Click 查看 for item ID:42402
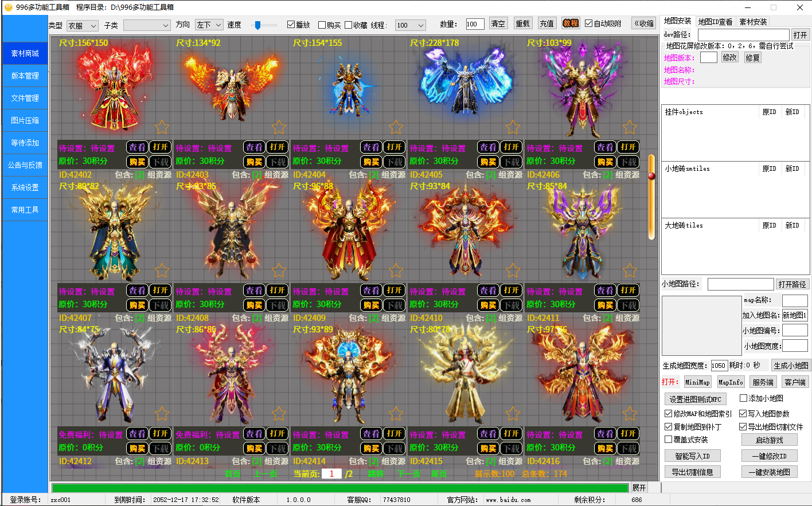This screenshot has width=812, height=506. point(138,147)
